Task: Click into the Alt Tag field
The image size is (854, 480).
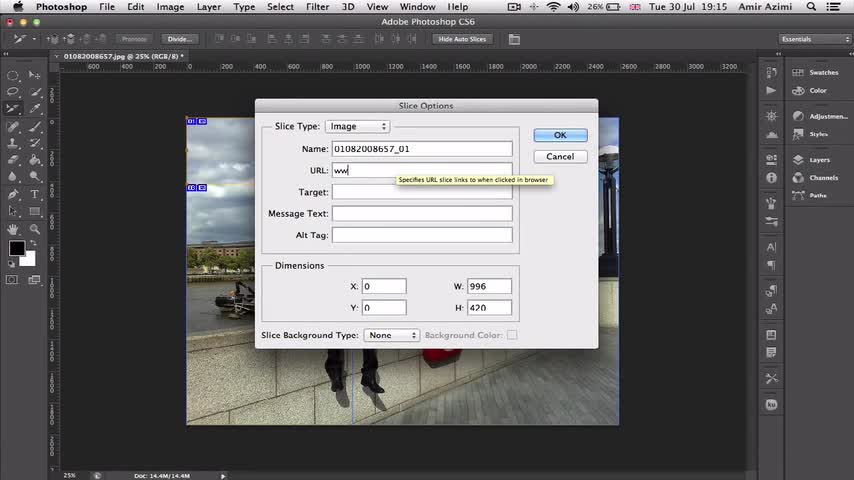Action: click(422, 235)
